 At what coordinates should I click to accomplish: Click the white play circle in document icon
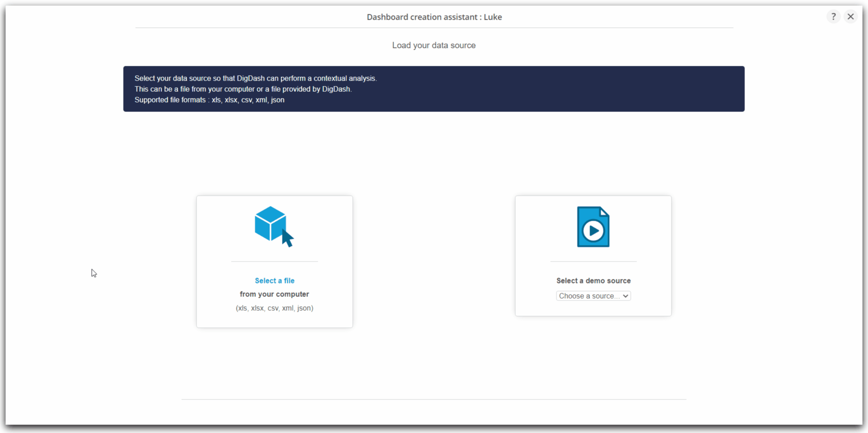click(593, 231)
